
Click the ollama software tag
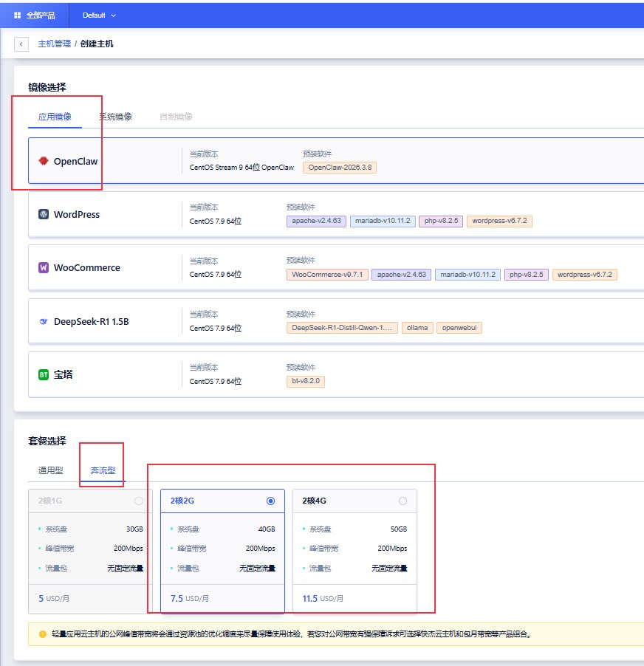[x=417, y=328]
